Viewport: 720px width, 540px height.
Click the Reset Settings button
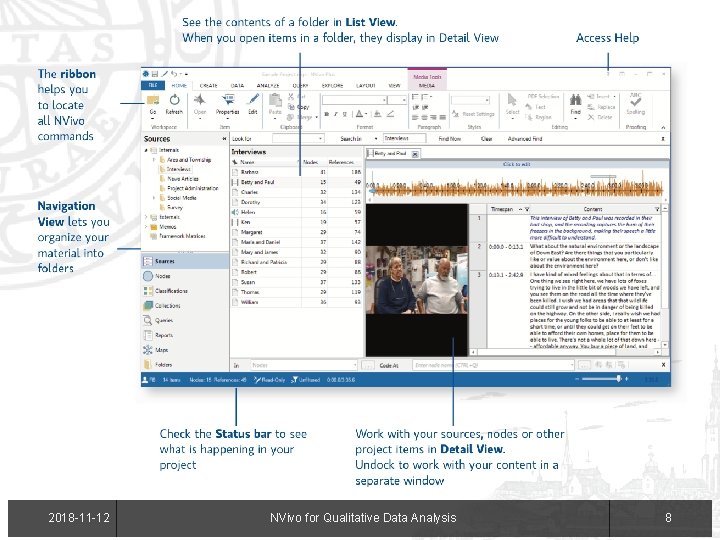[x=473, y=114]
